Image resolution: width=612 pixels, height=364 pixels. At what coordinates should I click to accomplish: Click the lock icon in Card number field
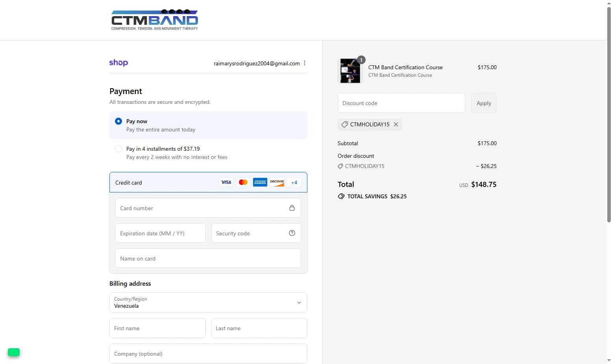pos(292,208)
